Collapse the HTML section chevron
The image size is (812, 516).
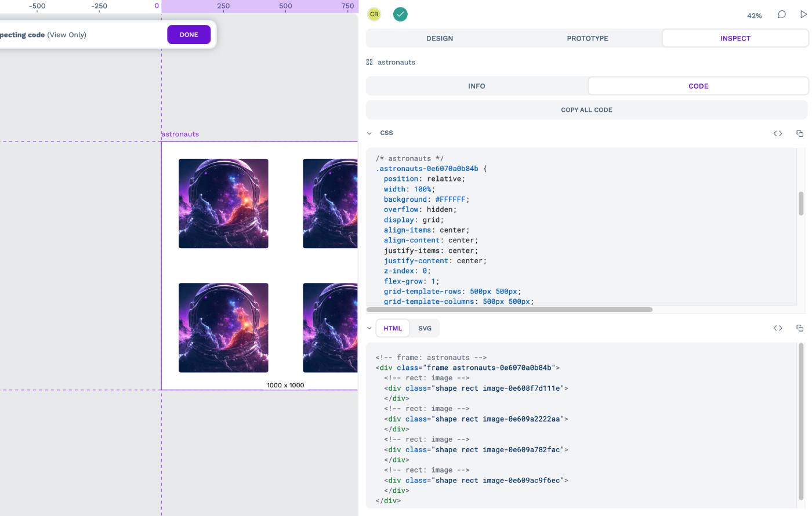[x=369, y=328]
